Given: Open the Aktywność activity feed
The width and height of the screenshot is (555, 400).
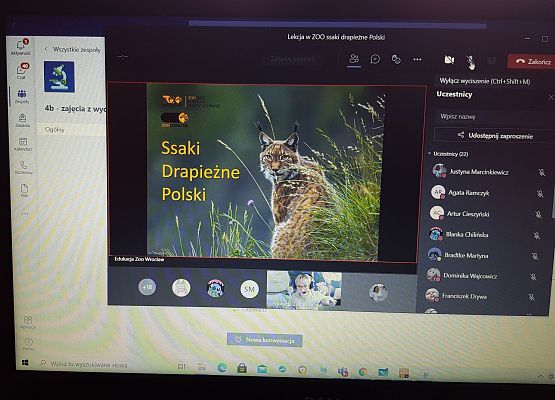Looking at the screenshot, I should (21, 47).
